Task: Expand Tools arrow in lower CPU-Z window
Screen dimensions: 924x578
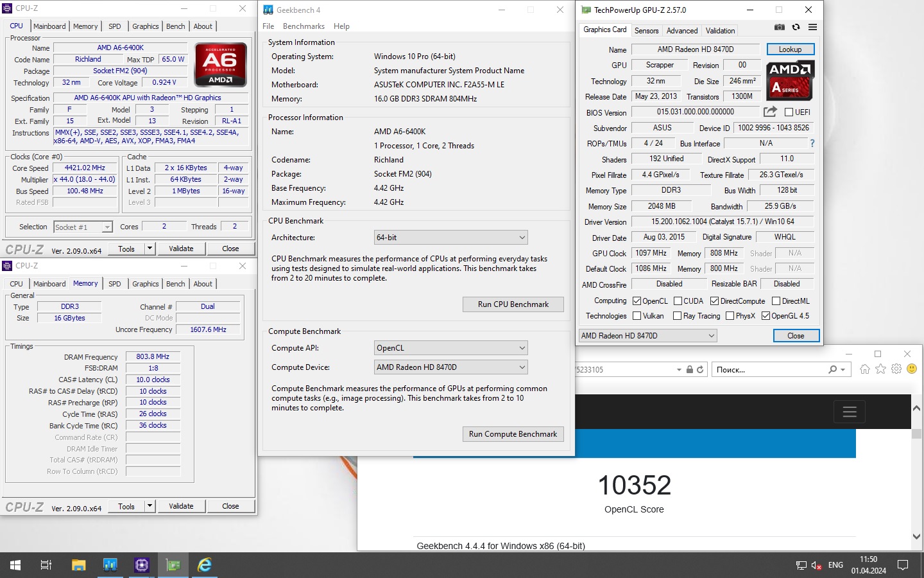Action: 150,506
